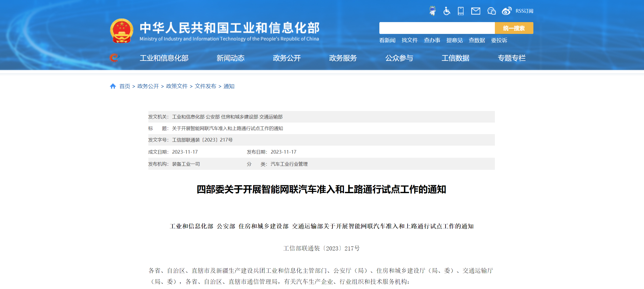
Task: Go to 政策文件 in breadcrumb
Action: click(x=177, y=86)
